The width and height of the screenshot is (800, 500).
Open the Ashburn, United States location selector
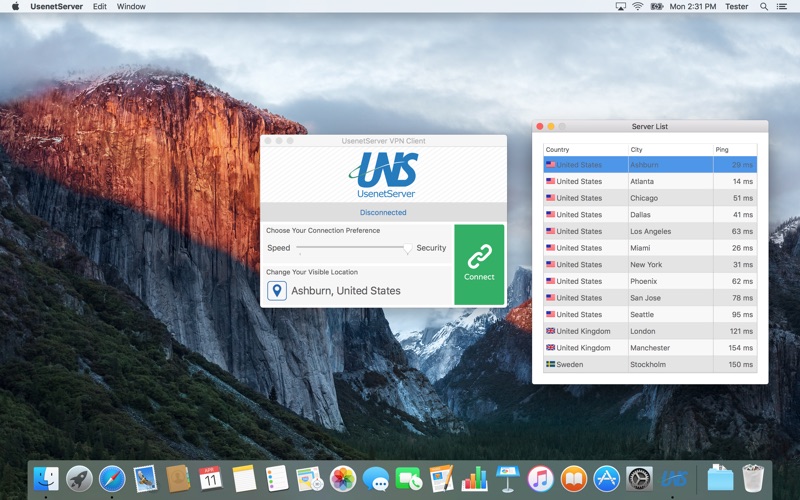point(345,291)
